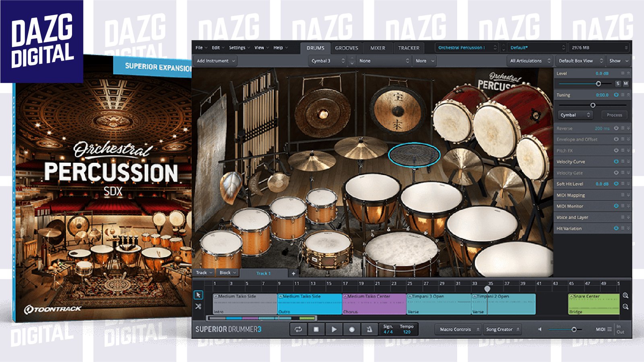Select the highlighted Cymbal 3 instrument

[414, 155]
